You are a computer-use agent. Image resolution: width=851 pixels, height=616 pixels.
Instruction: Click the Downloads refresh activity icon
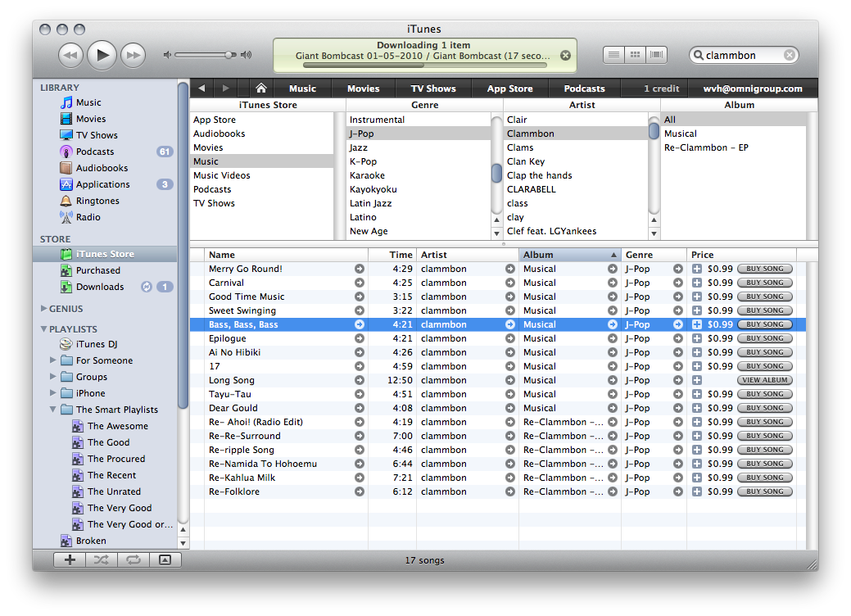point(147,287)
